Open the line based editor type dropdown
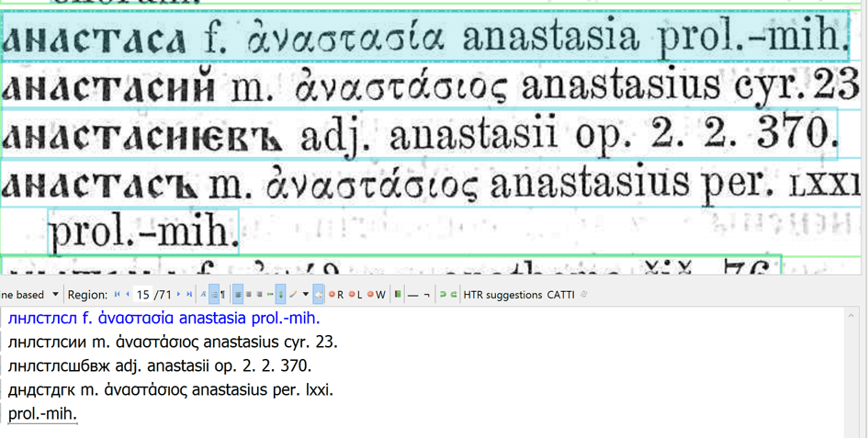Viewport: 868px width, 438px height. tap(55, 295)
